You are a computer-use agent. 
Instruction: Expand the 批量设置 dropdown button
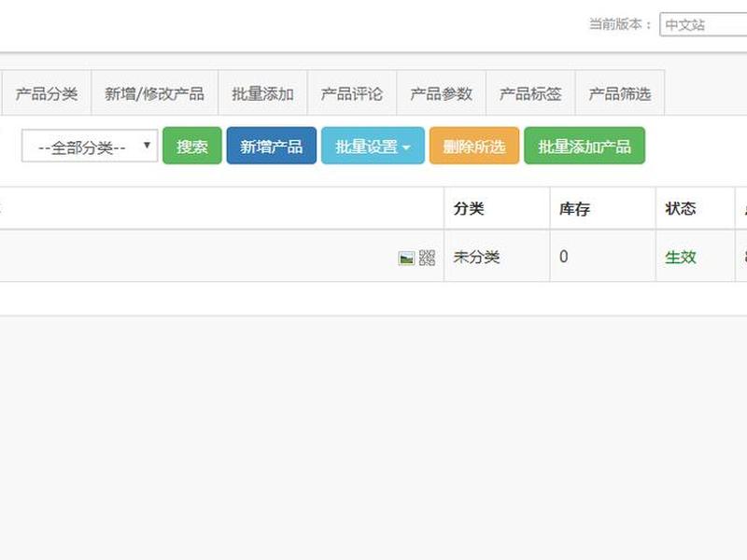(x=373, y=146)
